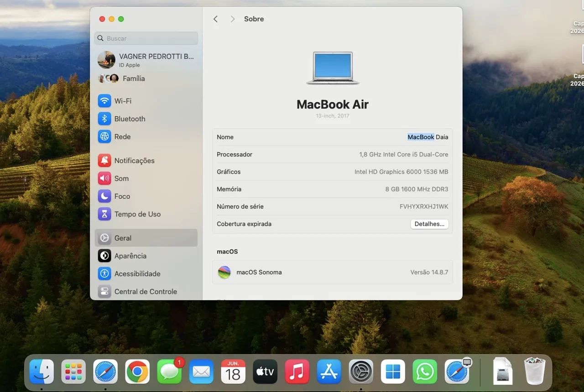Image resolution: width=584 pixels, height=392 pixels.
Task: Open Tempo de Uso hourglass item
Action: pyautogui.click(x=146, y=214)
